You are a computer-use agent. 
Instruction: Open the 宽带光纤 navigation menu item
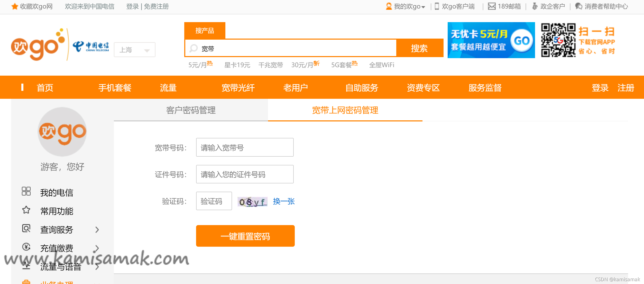pyautogui.click(x=238, y=88)
